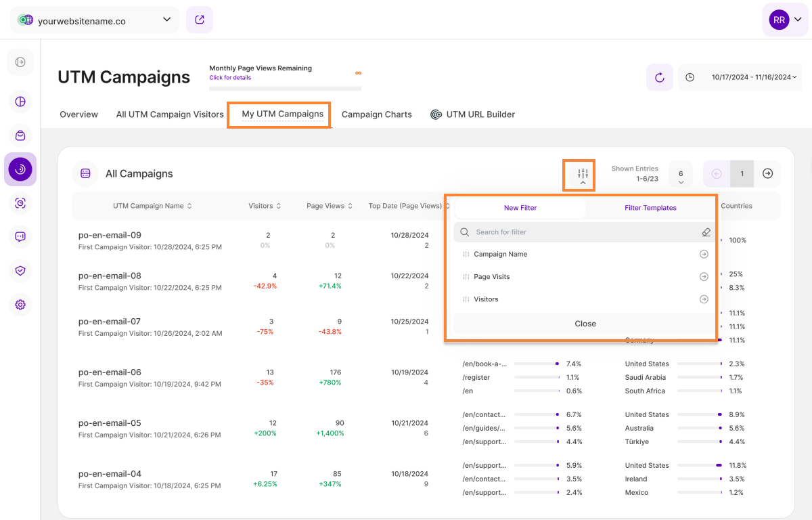Open the settings gear in sidebar

pyautogui.click(x=20, y=305)
